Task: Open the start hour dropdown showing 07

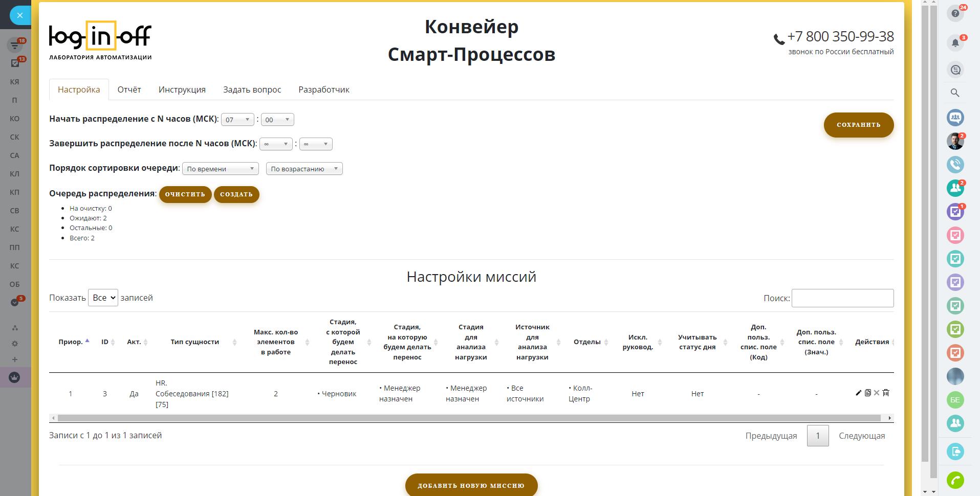Action: coord(237,120)
